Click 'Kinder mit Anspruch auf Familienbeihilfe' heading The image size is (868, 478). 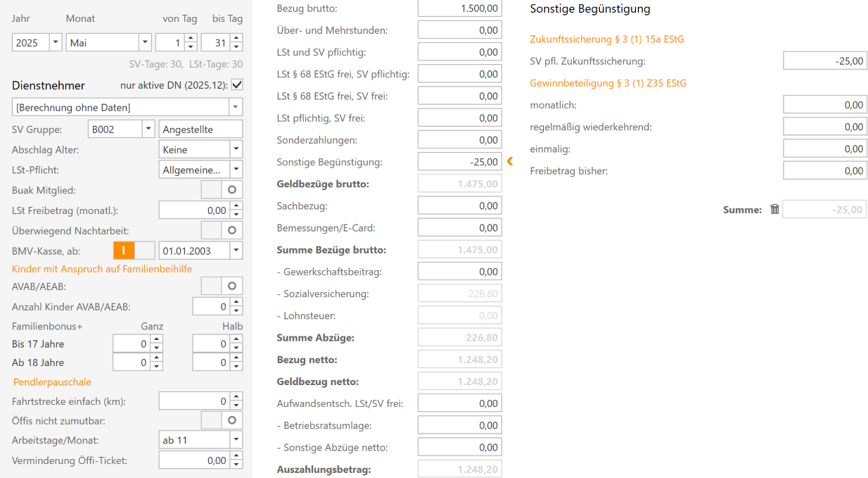pyautogui.click(x=102, y=269)
